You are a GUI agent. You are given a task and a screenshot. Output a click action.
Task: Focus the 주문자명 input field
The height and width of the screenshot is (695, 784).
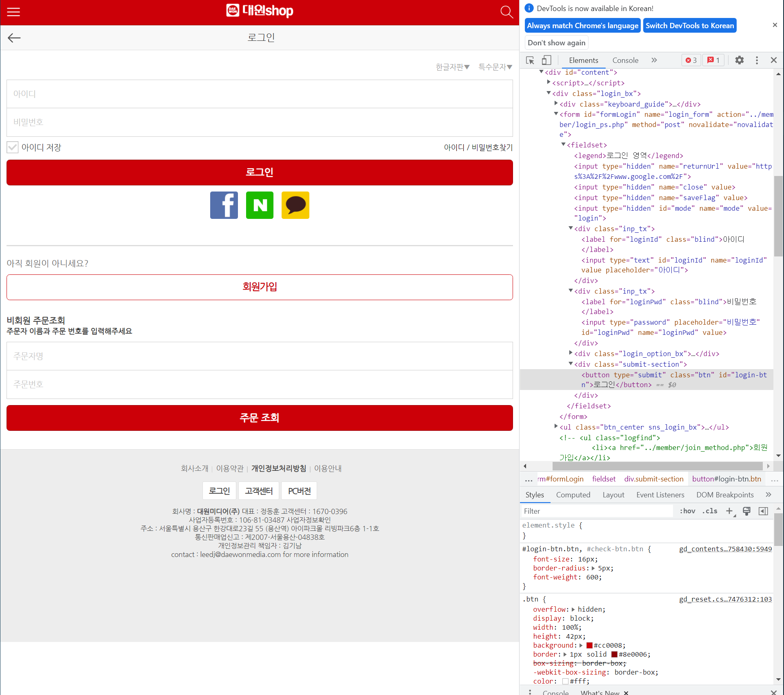pyautogui.click(x=260, y=356)
